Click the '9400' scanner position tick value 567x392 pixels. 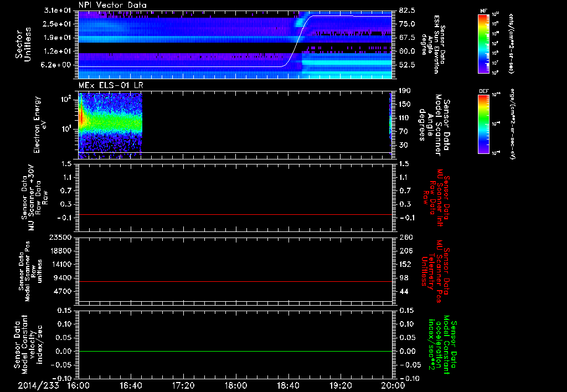point(63,278)
